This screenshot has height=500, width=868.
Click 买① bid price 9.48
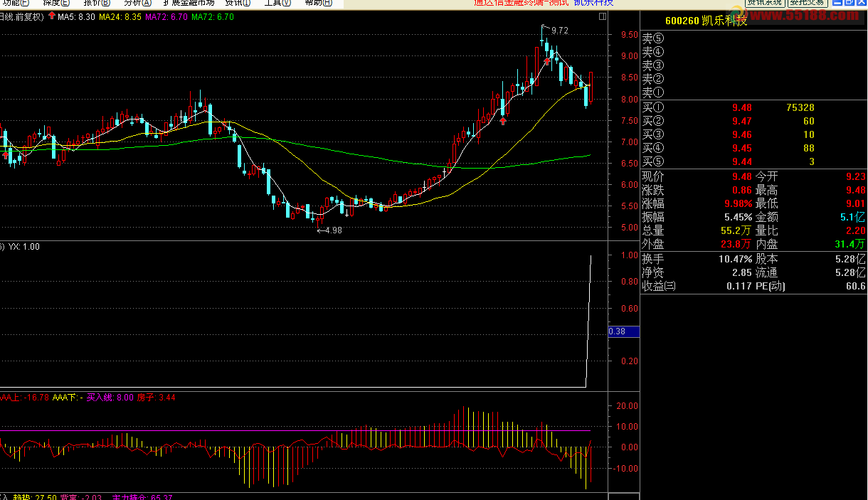[741, 108]
